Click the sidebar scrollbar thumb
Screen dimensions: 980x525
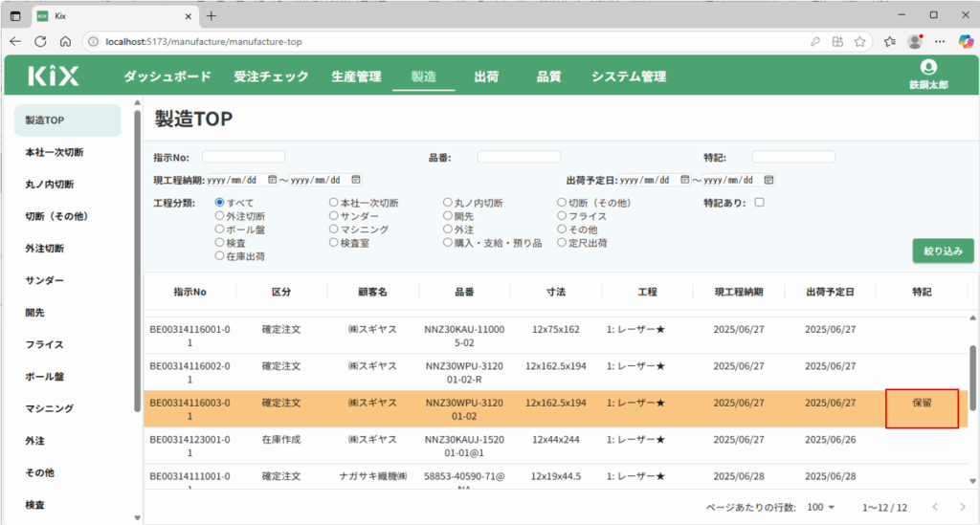[138, 261]
